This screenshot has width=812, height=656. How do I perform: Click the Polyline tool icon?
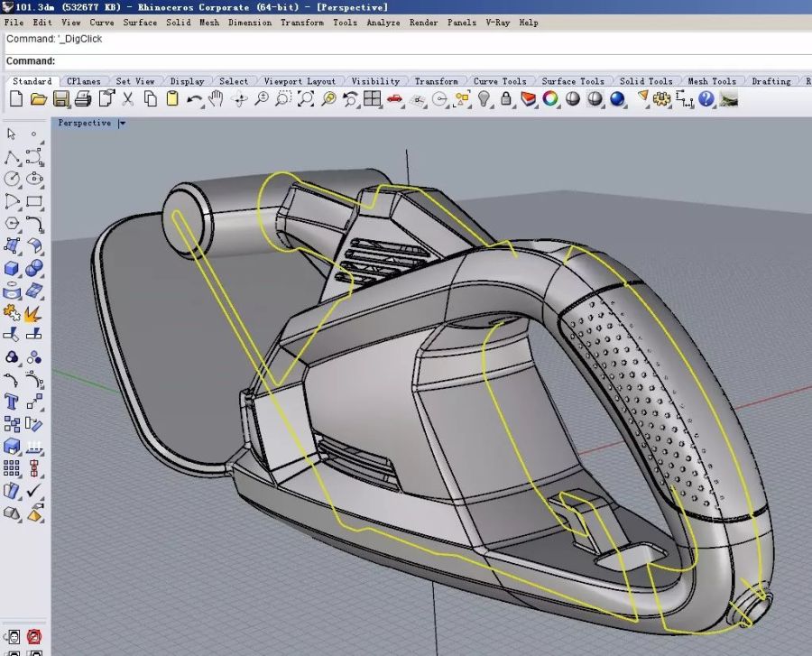coord(13,157)
